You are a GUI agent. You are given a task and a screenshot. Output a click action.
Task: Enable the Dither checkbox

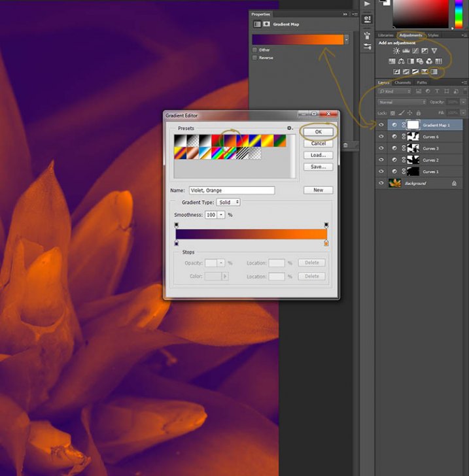click(x=255, y=50)
